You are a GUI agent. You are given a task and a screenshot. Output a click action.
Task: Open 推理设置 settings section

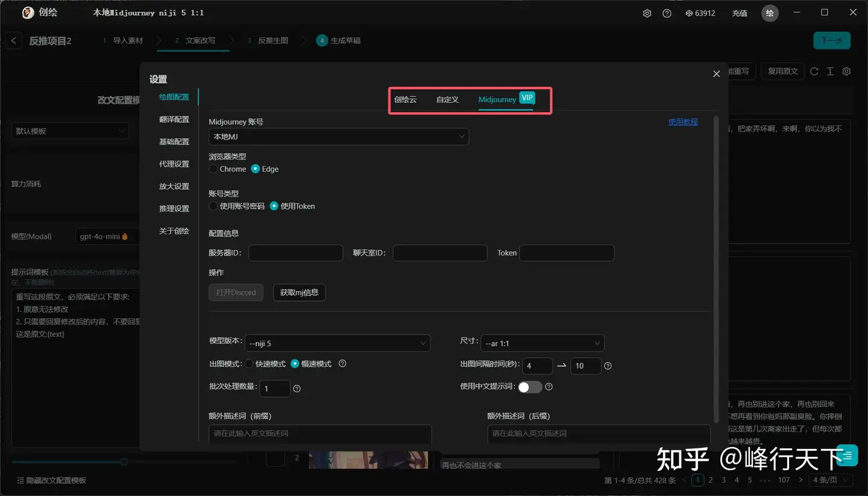[x=174, y=209]
